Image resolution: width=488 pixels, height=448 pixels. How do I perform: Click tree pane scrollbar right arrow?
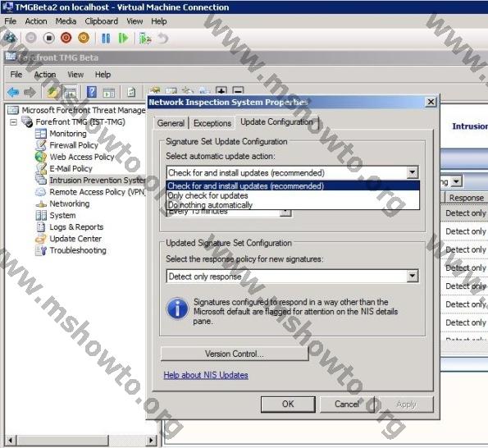pyautogui.click(x=151, y=441)
